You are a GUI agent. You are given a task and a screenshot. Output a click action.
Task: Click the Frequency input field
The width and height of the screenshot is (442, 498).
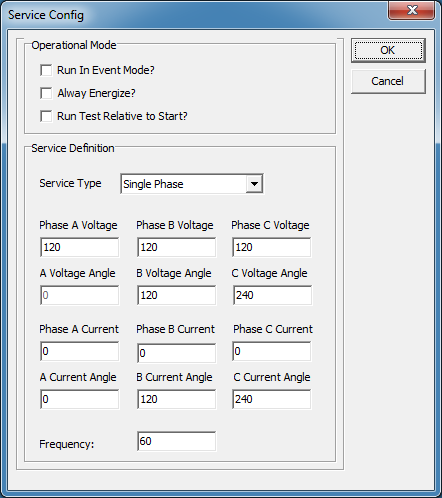click(x=176, y=441)
